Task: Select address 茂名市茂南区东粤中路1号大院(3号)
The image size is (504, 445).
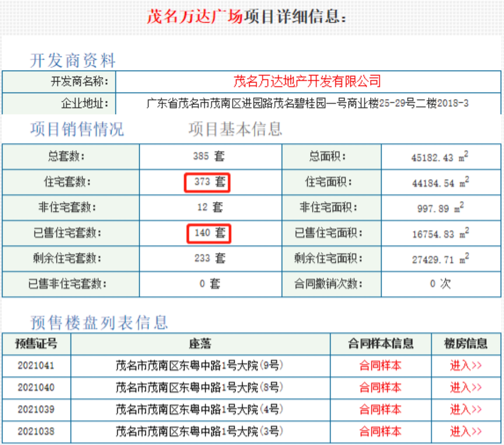Action: point(199,431)
